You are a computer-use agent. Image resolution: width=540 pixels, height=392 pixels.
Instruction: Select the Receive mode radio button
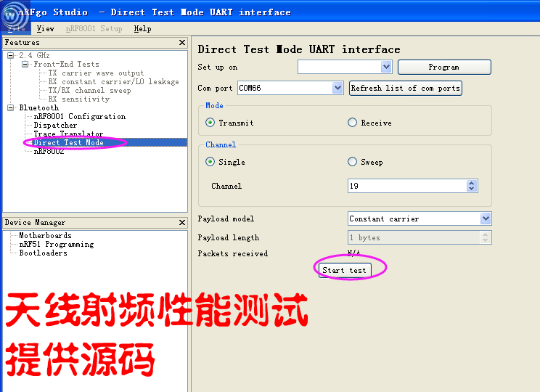[x=352, y=123]
